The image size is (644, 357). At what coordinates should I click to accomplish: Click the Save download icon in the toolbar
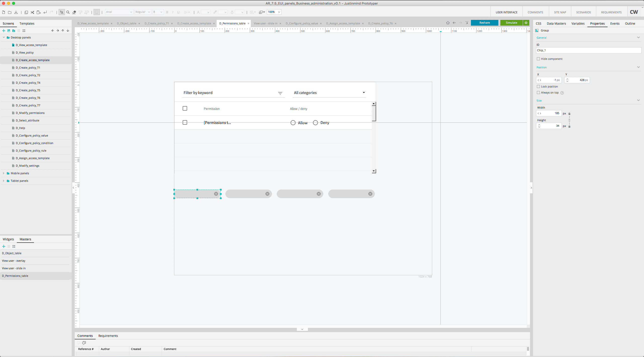click(16, 12)
